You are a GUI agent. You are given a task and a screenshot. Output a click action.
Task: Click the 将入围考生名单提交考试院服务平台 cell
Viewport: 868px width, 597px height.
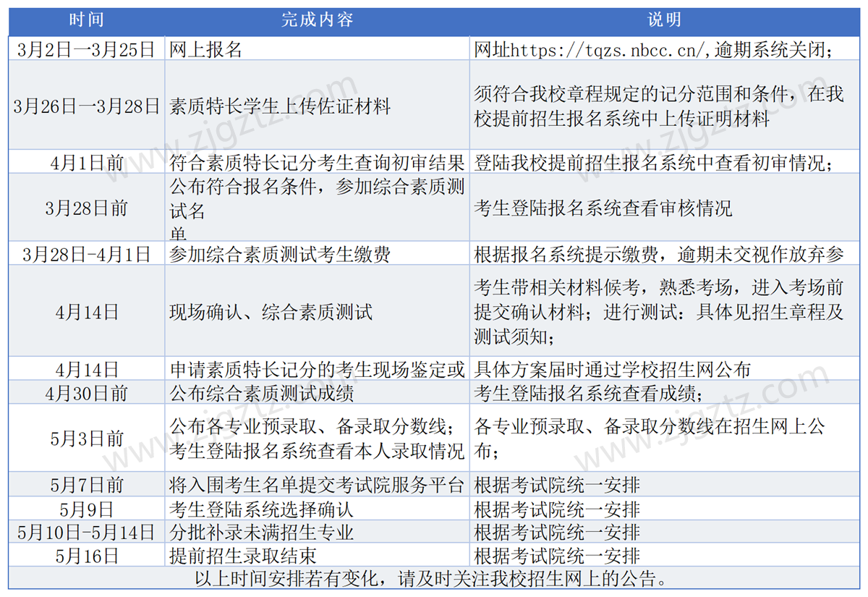coord(315,485)
